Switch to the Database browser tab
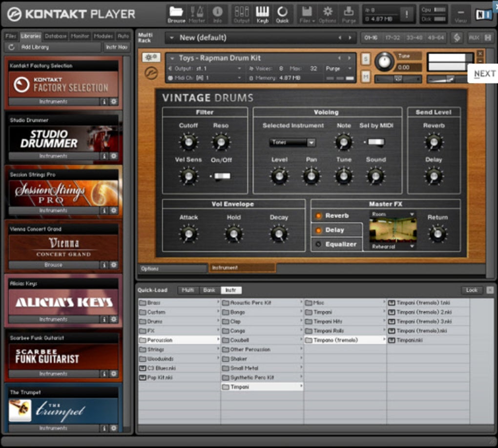Image resolution: width=498 pixels, height=448 pixels. point(56,36)
